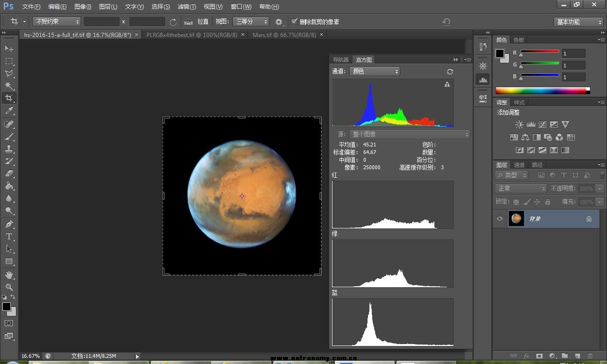The image size is (607, 364).
Task: Select the Clone Stamp tool
Action: pos(9,149)
